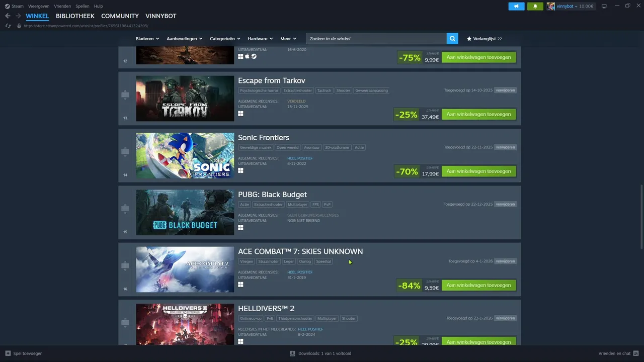Click the page reload icon
The height and width of the screenshot is (362, 644).
(x=8, y=26)
